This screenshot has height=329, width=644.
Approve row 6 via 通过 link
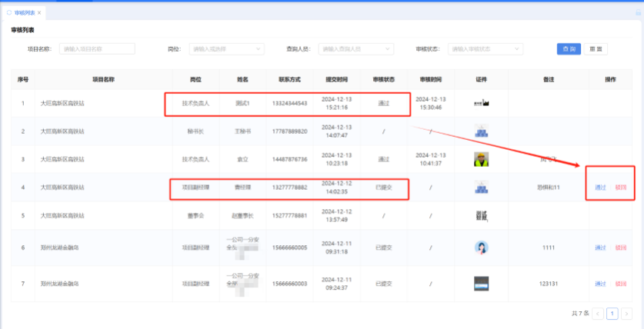coord(600,248)
